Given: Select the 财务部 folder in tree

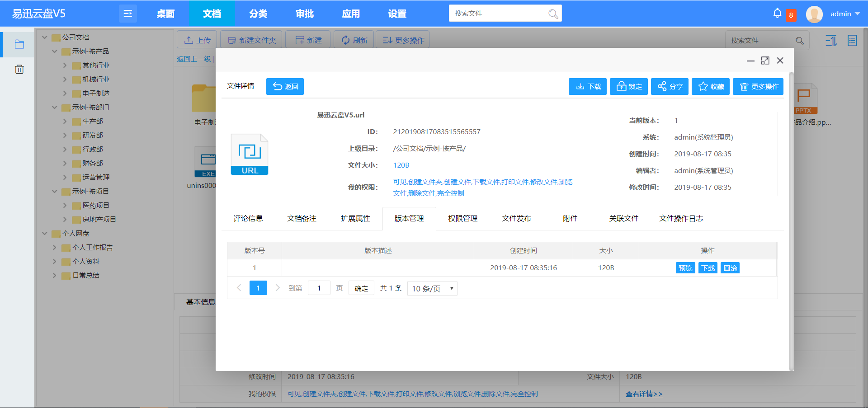Looking at the screenshot, I should (92, 163).
